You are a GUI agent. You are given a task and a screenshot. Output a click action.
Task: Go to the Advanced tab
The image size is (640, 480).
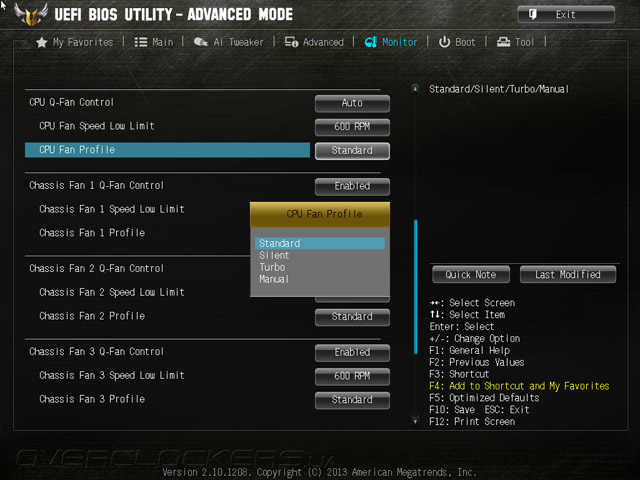[314, 42]
